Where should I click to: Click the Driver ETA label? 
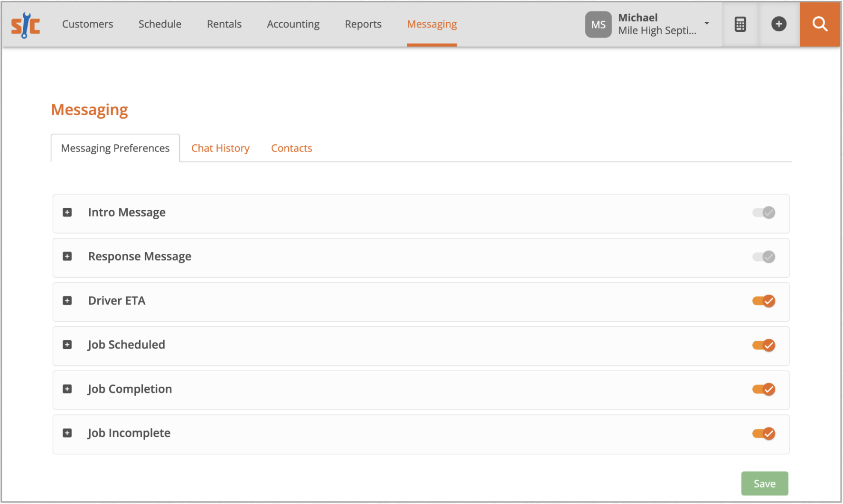tap(117, 300)
